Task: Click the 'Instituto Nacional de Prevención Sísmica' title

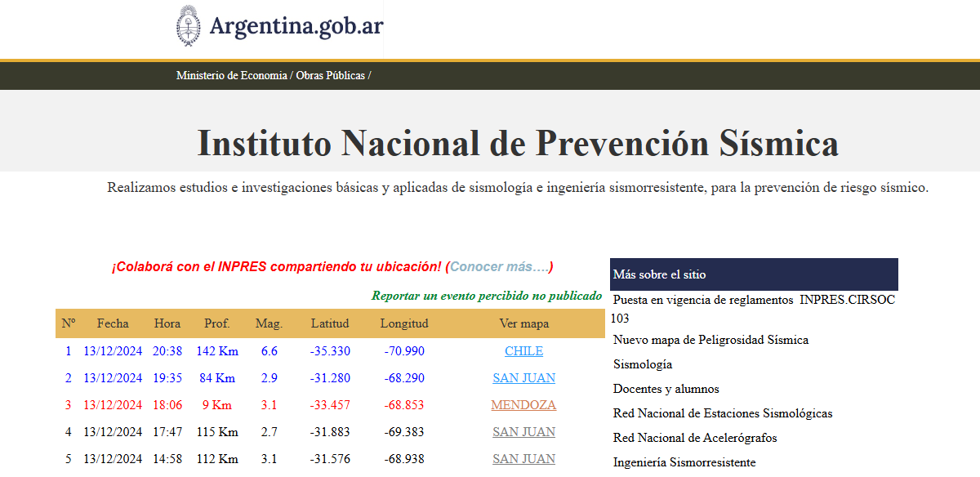Action: pyautogui.click(x=518, y=144)
